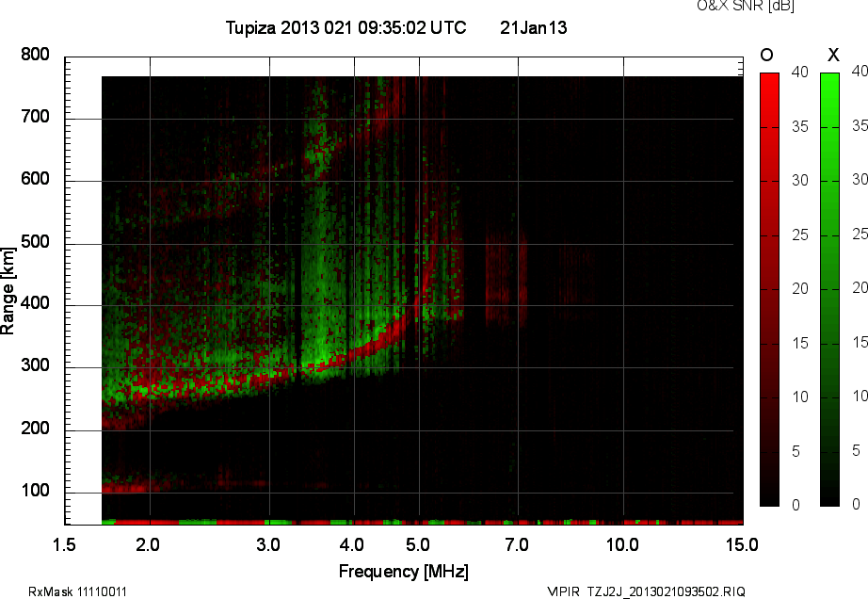Screen dimensions: 868x599
Task: Click the 2.0 frequency tick label
Action: [148, 544]
